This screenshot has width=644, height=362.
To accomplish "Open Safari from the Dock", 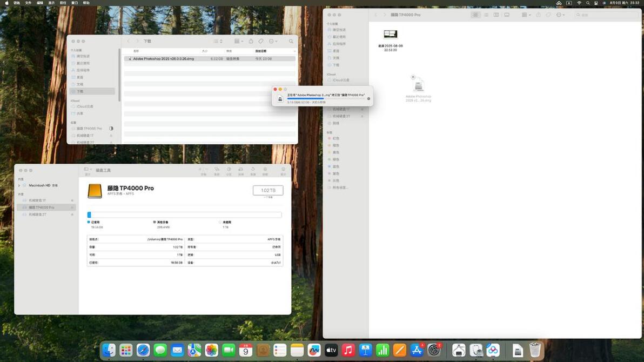I will (x=143, y=350).
